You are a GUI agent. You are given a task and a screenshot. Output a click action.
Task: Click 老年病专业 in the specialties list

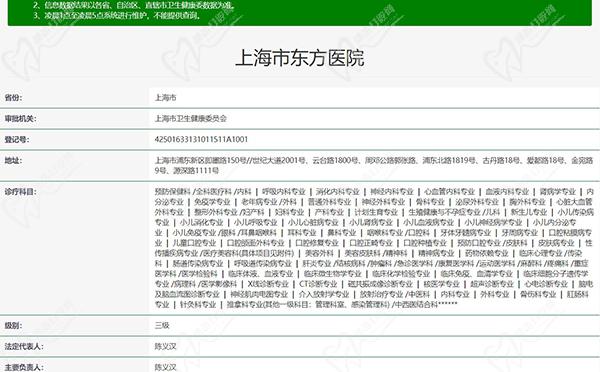tap(259, 202)
